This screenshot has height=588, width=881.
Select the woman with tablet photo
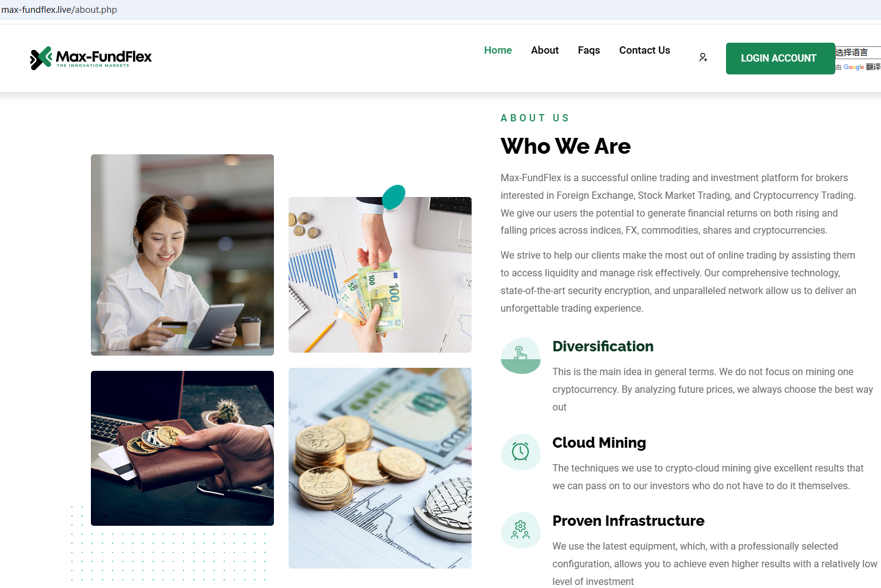click(182, 255)
